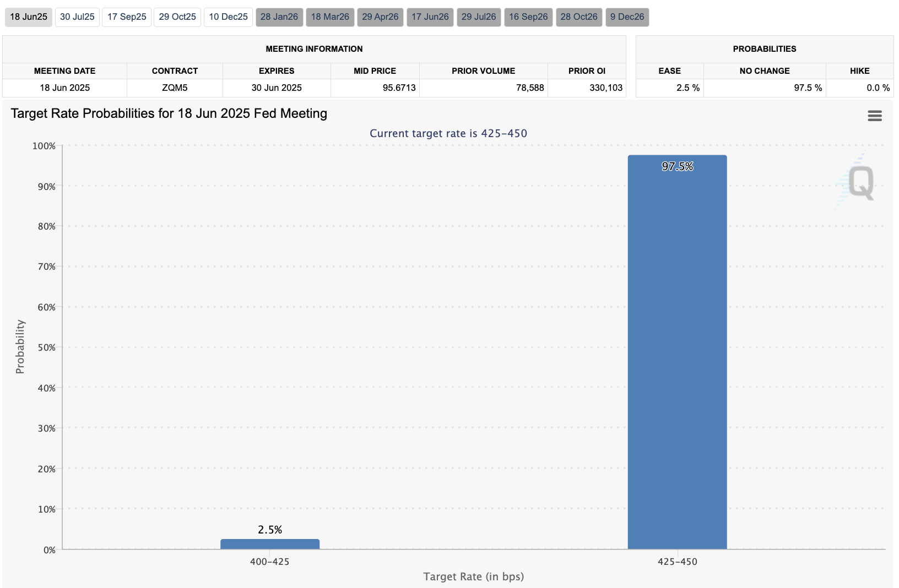This screenshot has width=899, height=588.
Task: Choose the 29 Oct25 meeting tab
Action: coord(177,17)
